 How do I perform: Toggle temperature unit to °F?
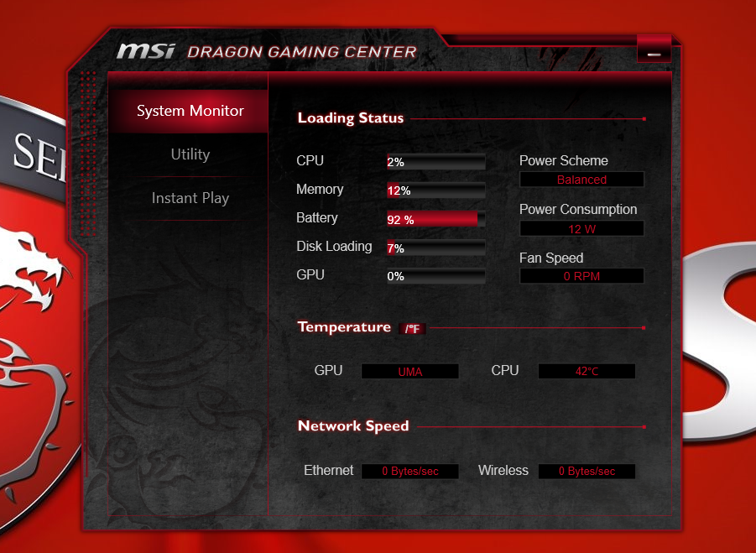(412, 329)
